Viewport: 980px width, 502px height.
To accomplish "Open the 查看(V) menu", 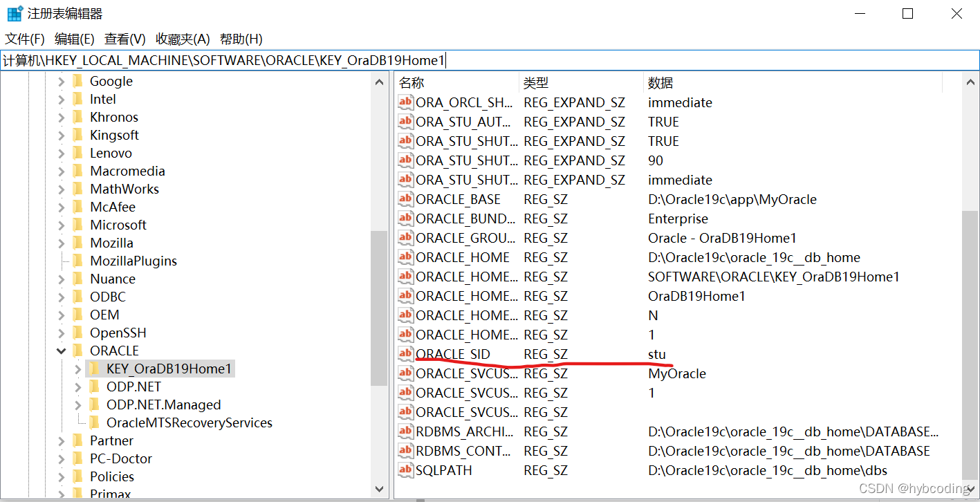I will pos(124,39).
